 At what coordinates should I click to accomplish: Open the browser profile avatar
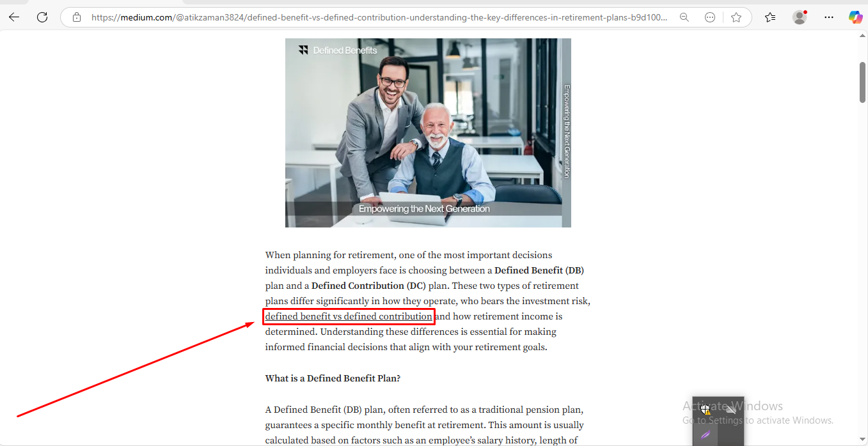click(x=800, y=17)
